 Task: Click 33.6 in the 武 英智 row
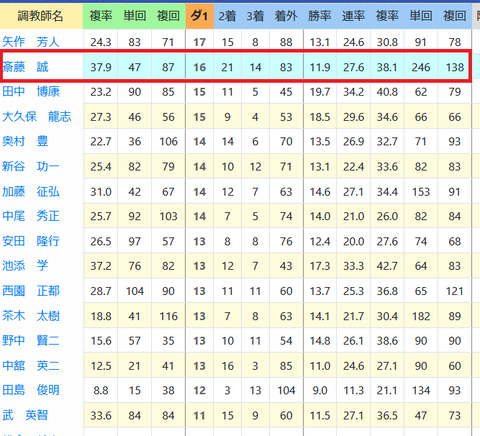[101, 416]
